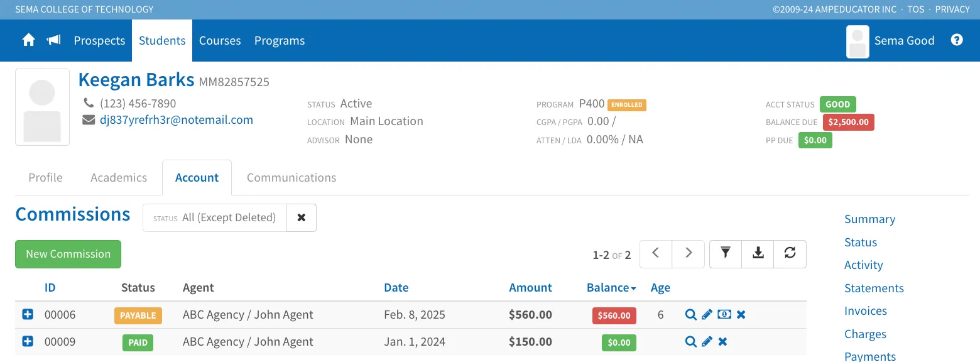Switch to the Communications tab
Viewport: 980px width, 362px height.
click(x=291, y=177)
